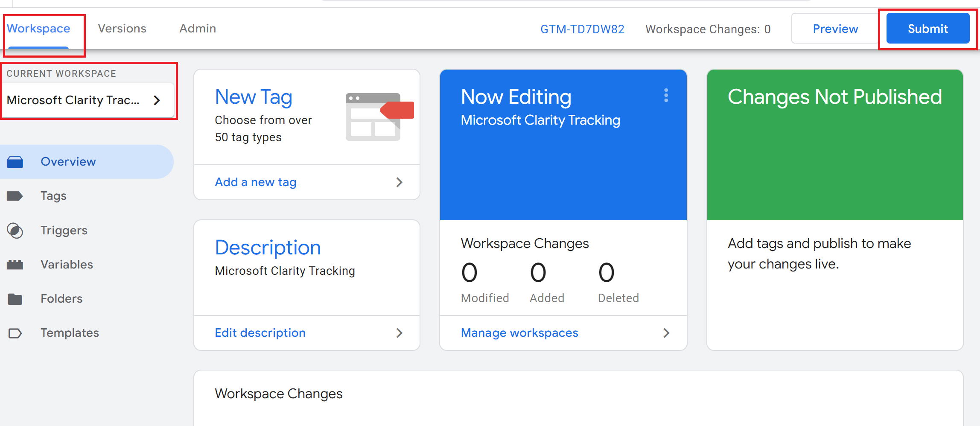Open the three-dot menu on Now Editing card

(666, 95)
